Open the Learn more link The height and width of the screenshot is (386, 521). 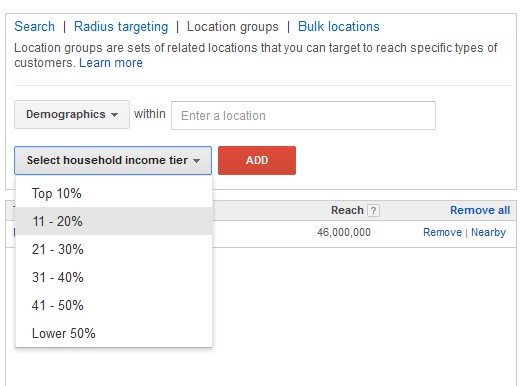[x=111, y=63]
